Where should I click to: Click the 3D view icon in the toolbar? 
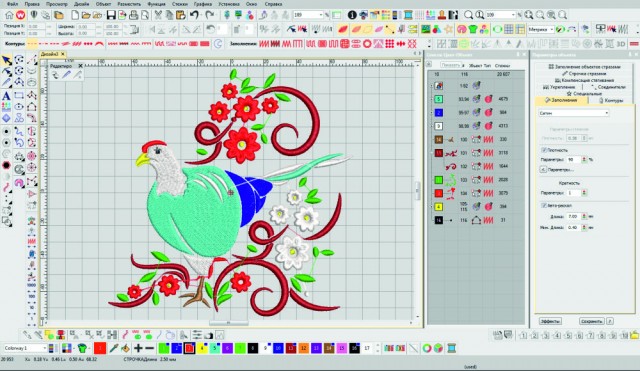[621, 43]
